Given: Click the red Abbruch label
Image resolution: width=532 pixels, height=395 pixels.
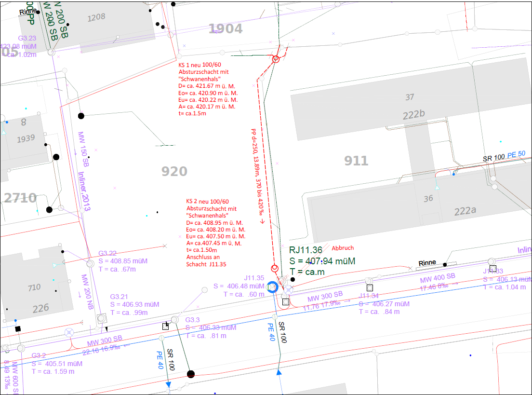Looking at the screenshot, I should coord(343,248).
